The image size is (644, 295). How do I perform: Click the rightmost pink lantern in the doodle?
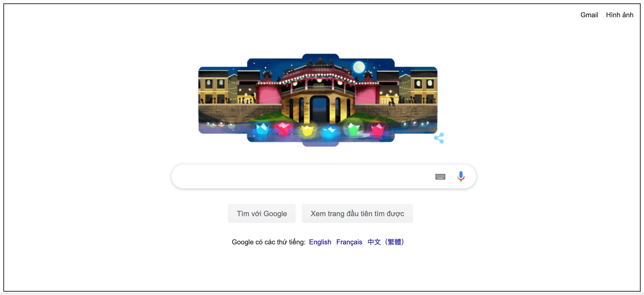(x=377, y=130)
